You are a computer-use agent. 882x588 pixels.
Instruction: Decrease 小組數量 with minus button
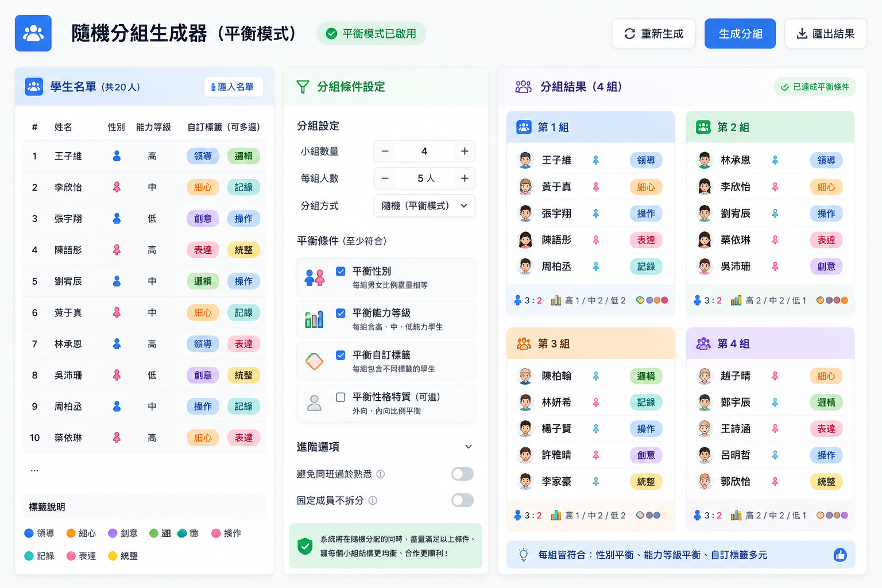tap(385, 151)
